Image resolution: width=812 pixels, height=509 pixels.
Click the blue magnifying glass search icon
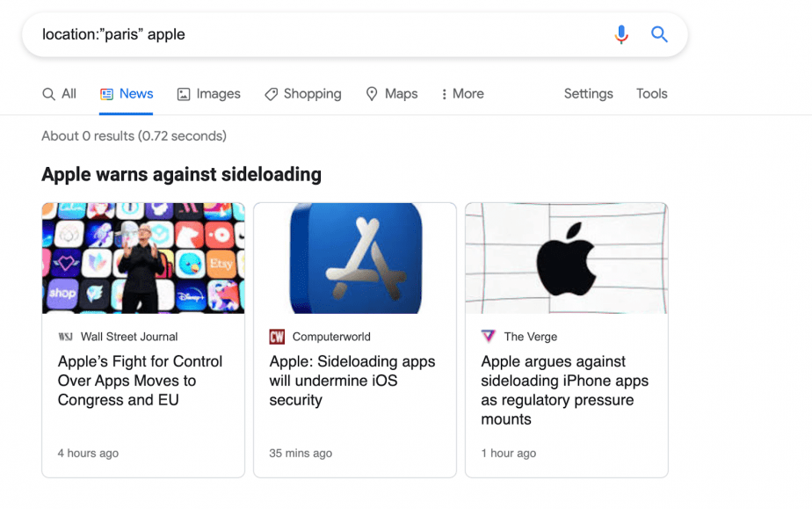click(x=659, y=34)
